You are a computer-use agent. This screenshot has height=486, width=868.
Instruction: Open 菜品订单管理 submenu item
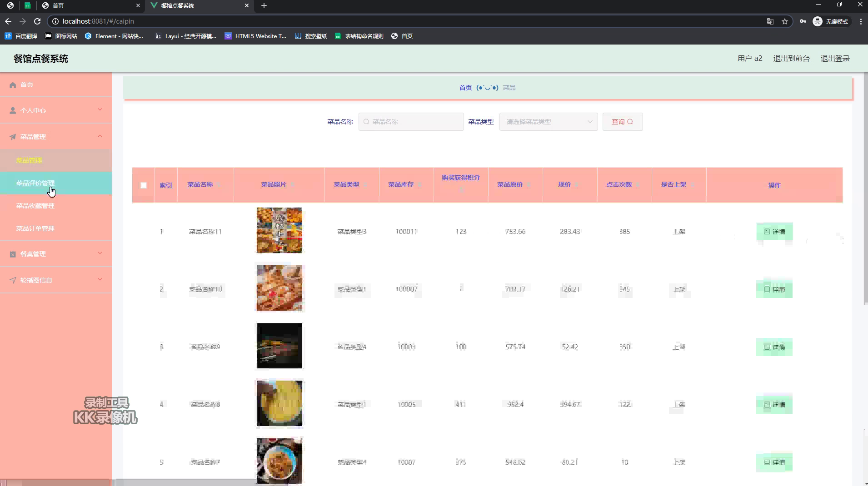[55, 228]
